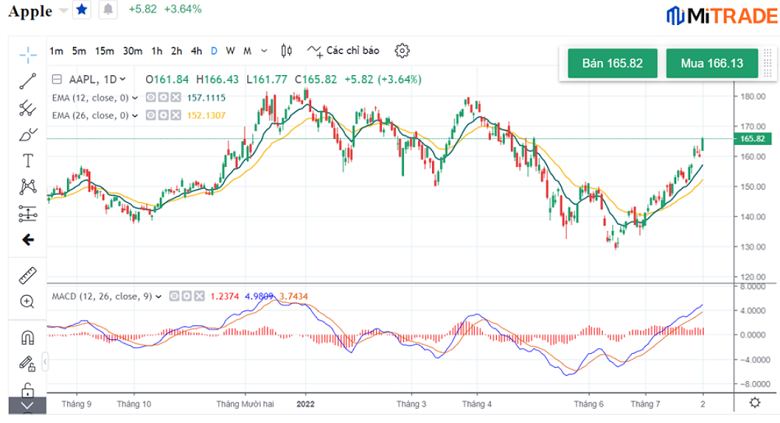Image resolution: width=780 pixels, height=423 pixels.
Task: Toggle the magnet snap mode
Action: tap(28, 338)
